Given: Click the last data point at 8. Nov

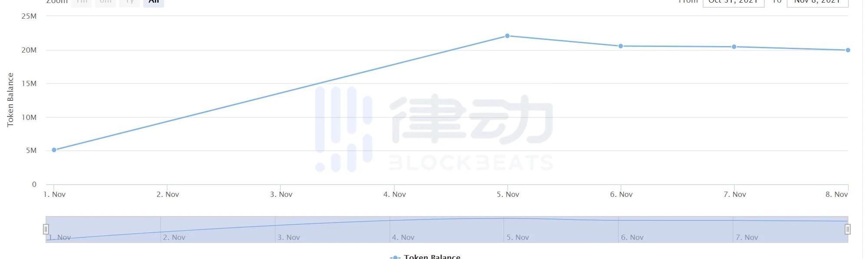Looking at the screenshot, I should pyautogui.click(x=848, y=50).
